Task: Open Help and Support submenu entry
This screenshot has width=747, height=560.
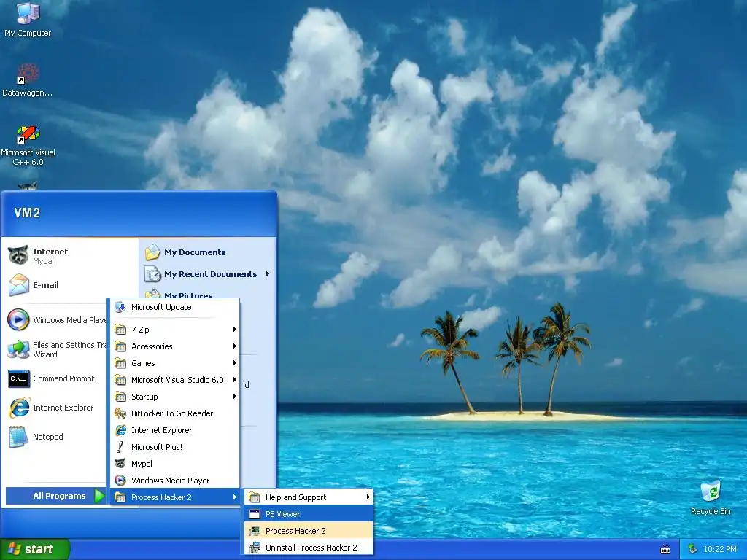Action: click(x=309, y=497)
